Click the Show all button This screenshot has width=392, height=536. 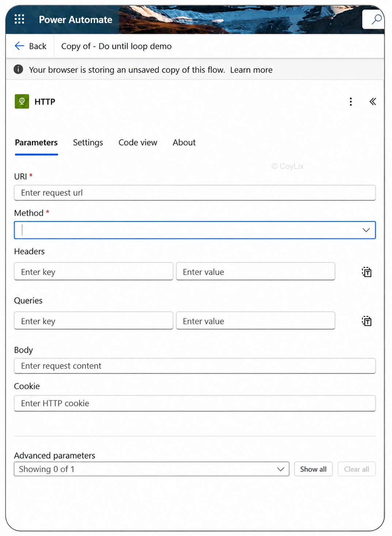pos(313,469)
